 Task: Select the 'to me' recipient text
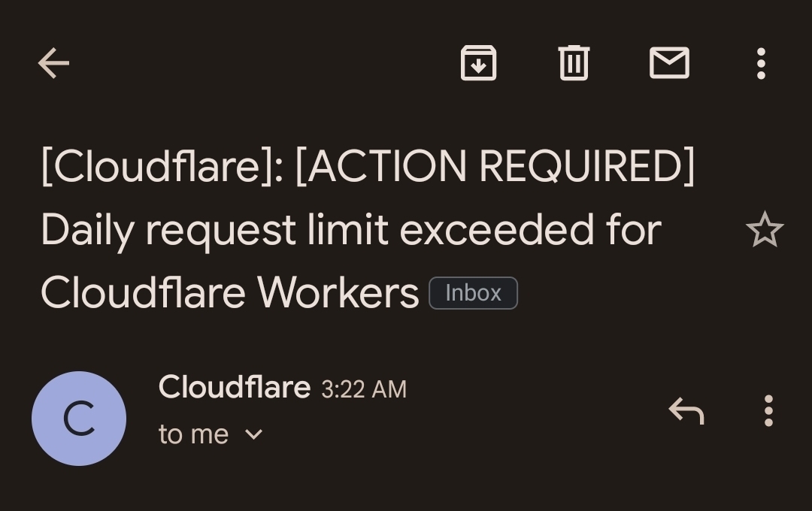click(x=192, y=434)
